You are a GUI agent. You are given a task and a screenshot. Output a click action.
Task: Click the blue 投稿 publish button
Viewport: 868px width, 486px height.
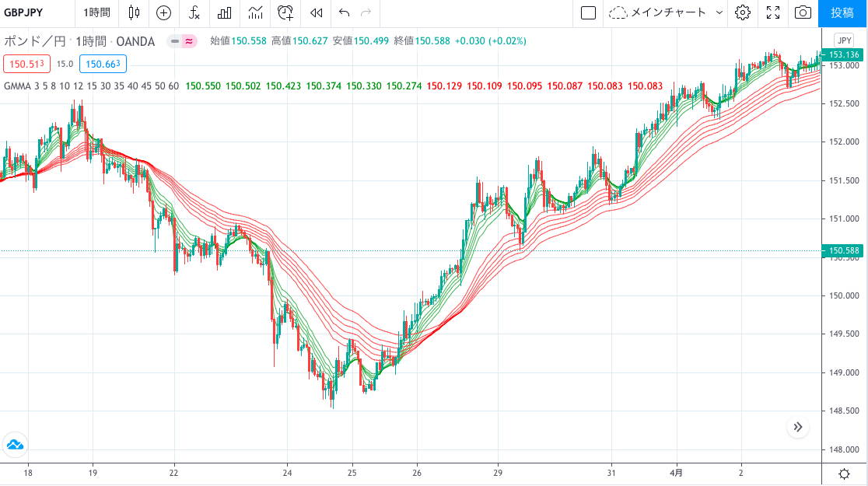pos(842,12)
